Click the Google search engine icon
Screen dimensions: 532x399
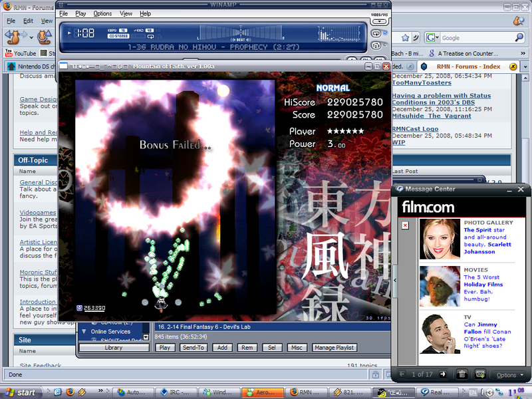click(432, 38)
